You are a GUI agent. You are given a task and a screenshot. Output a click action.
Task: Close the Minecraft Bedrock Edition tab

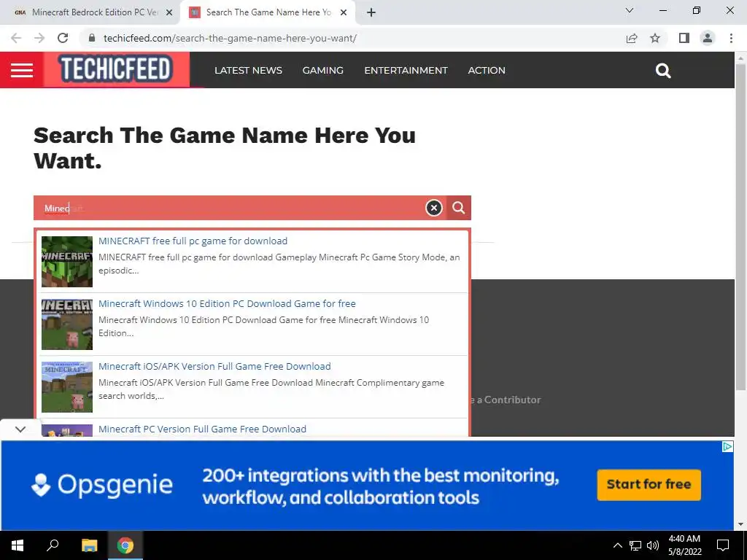tap(169, 12)
